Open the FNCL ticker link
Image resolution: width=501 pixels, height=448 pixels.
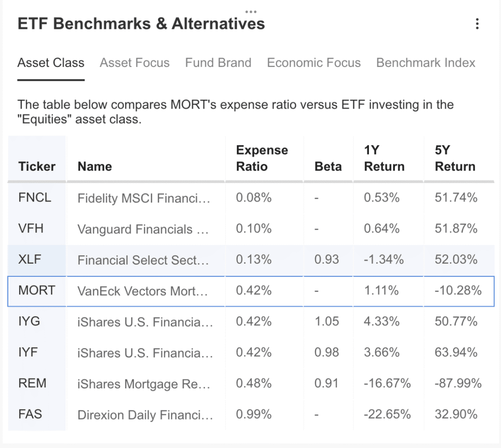pyautogui.click(x=35, y=198)
